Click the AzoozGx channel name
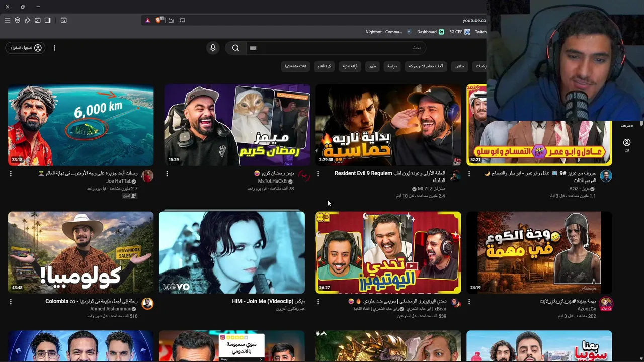Viewport: 644px width, 362px height. tap(587, 309)
